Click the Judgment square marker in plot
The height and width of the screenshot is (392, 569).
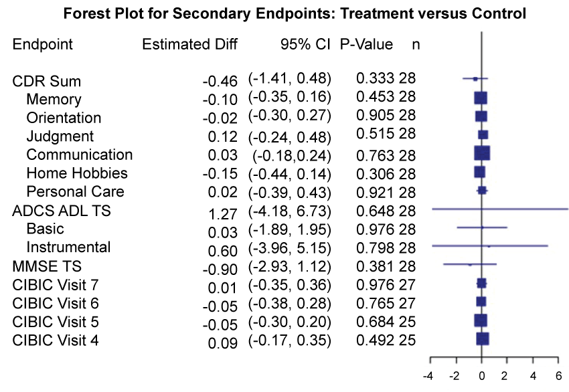[483, 134]
